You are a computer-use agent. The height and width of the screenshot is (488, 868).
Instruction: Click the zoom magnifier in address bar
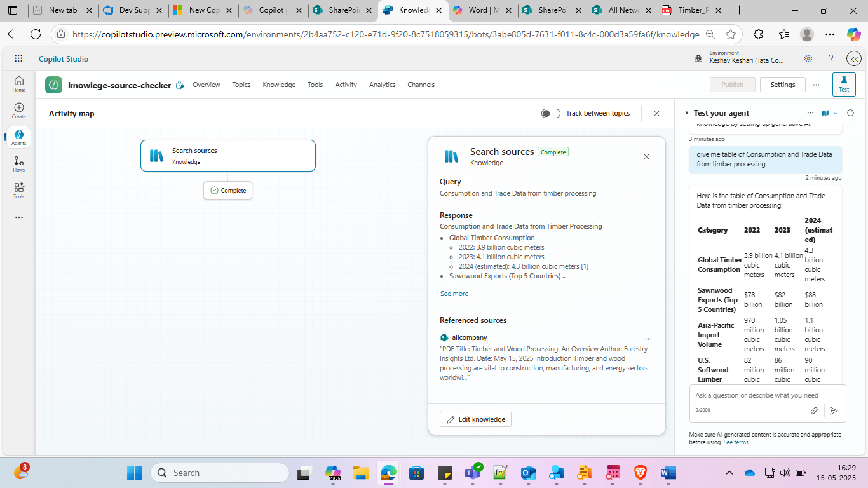(x=710, y=34)
